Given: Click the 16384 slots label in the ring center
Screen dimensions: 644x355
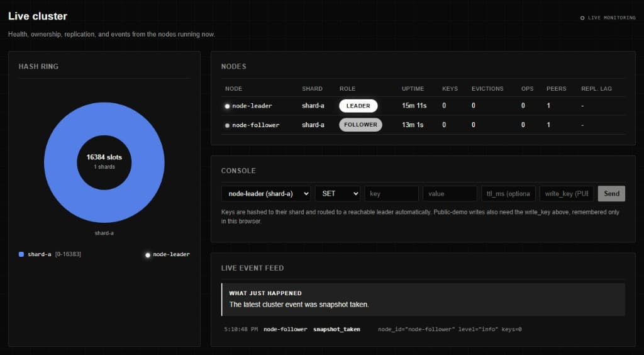Looking at the screenshot, I should 104,157.
